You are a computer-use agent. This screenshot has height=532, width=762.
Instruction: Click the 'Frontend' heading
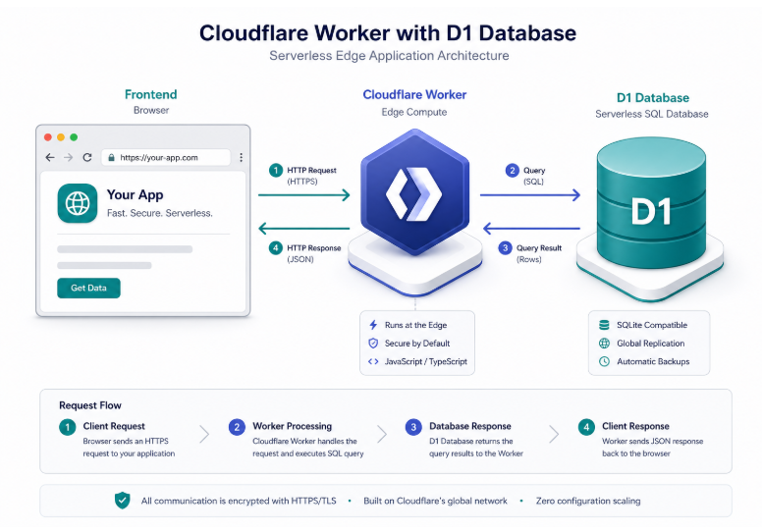click(x=150, y=94)
